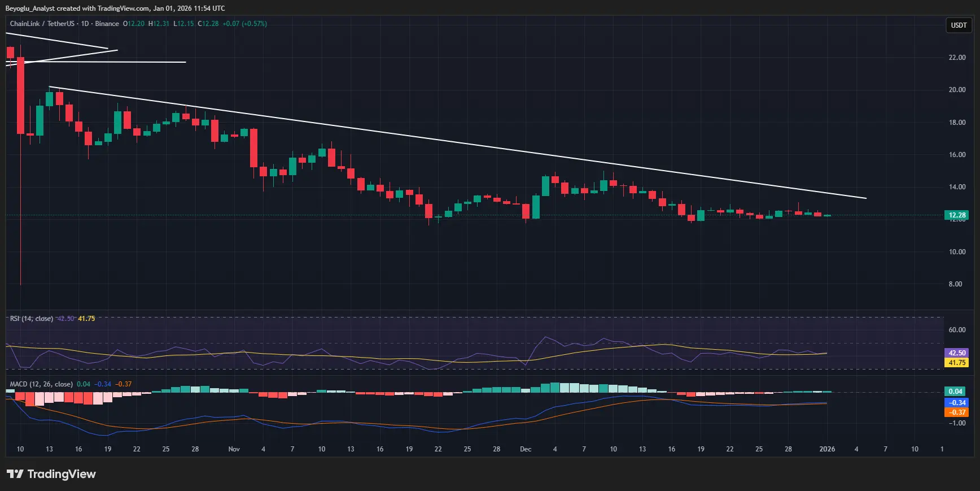The width and height of the screenshot is (980, 491).
Task: Click the green MACD histogram tag 0.04
Action: pos(955,392)
